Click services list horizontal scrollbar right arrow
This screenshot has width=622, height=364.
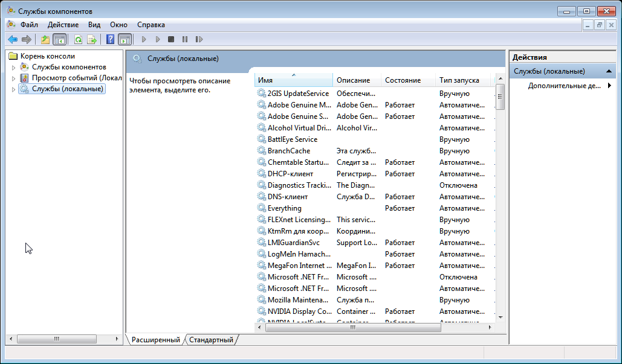490,328
